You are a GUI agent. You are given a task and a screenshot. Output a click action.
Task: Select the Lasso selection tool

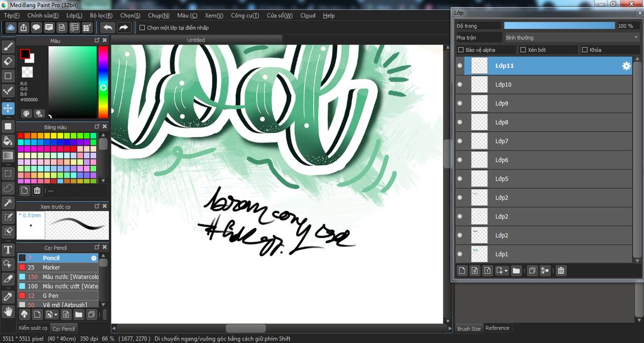point(8,188)
